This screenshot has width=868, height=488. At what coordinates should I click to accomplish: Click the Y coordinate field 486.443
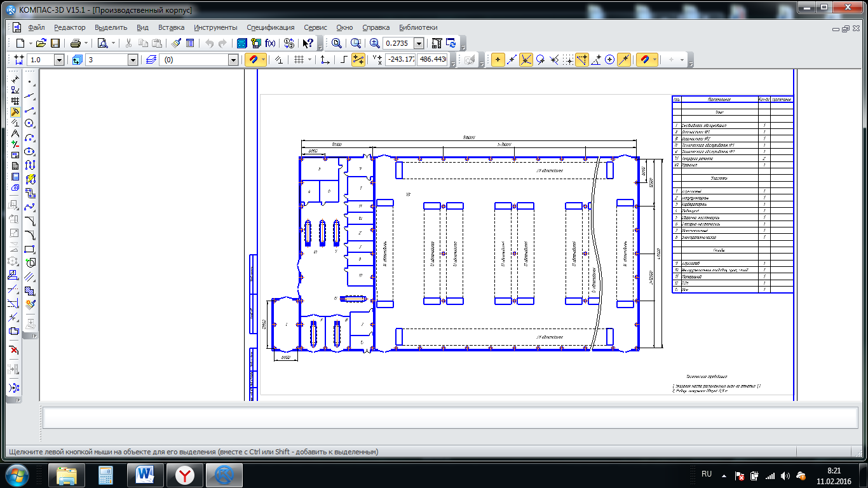point(433,60)
